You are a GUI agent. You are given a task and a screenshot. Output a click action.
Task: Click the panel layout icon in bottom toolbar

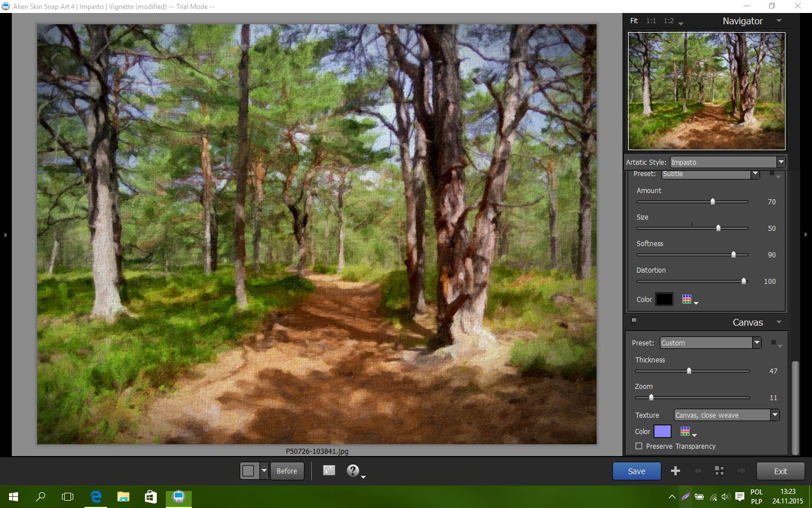tap(329, 470)
